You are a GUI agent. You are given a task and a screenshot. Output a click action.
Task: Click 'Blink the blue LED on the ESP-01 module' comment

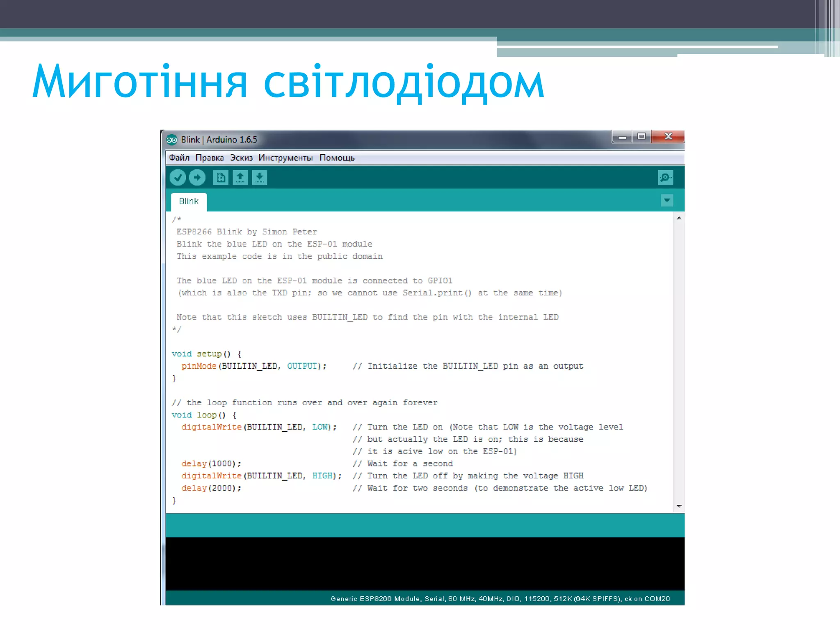pos(274,244)
